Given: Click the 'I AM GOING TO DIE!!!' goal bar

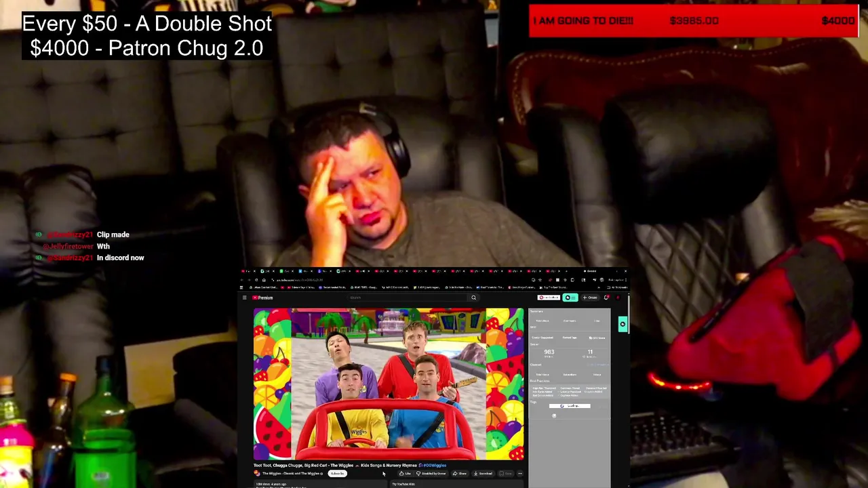Looking at the screenshot, I should [x=694, y=21].
